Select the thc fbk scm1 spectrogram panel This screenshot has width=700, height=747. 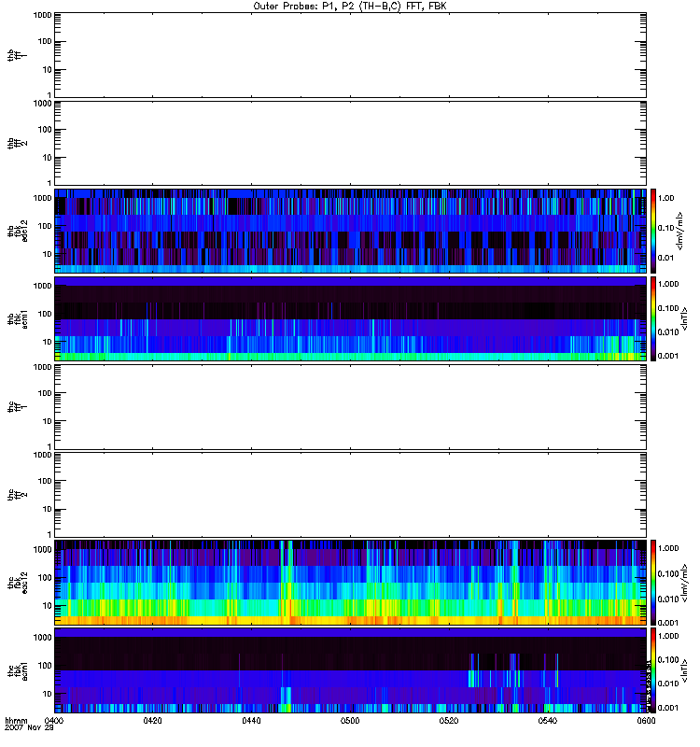pyautogui.click(x=350, y=669)
